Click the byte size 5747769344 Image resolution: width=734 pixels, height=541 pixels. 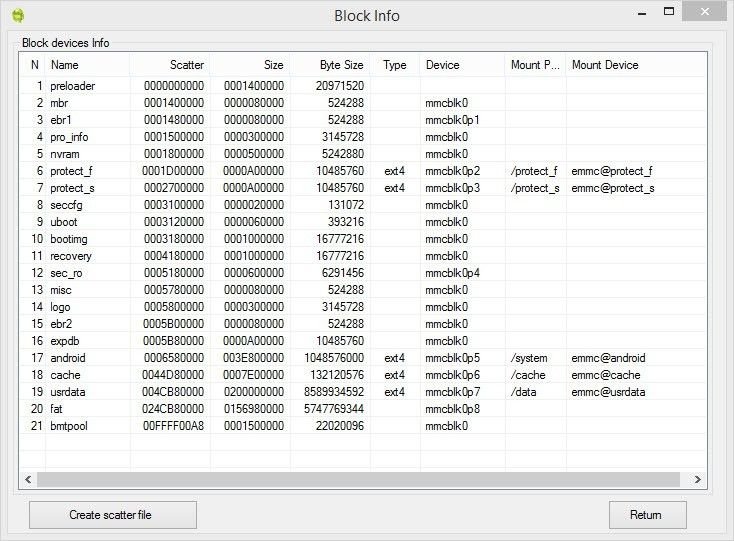(334, 409)
